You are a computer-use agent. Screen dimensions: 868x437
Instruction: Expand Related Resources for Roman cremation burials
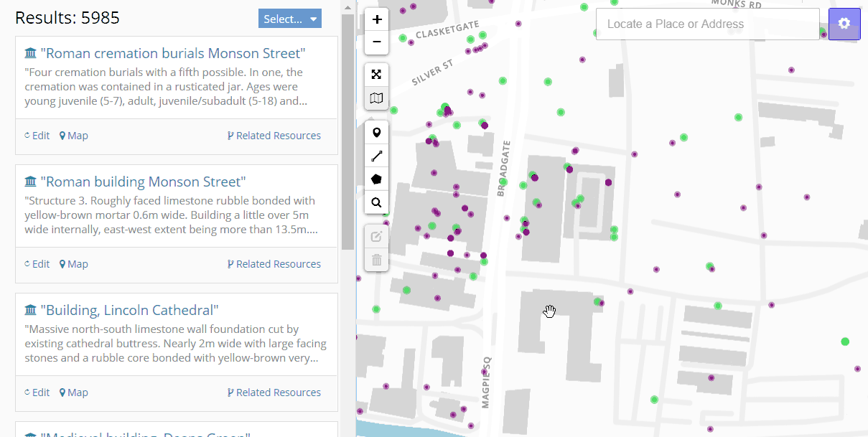click(274, 136)
